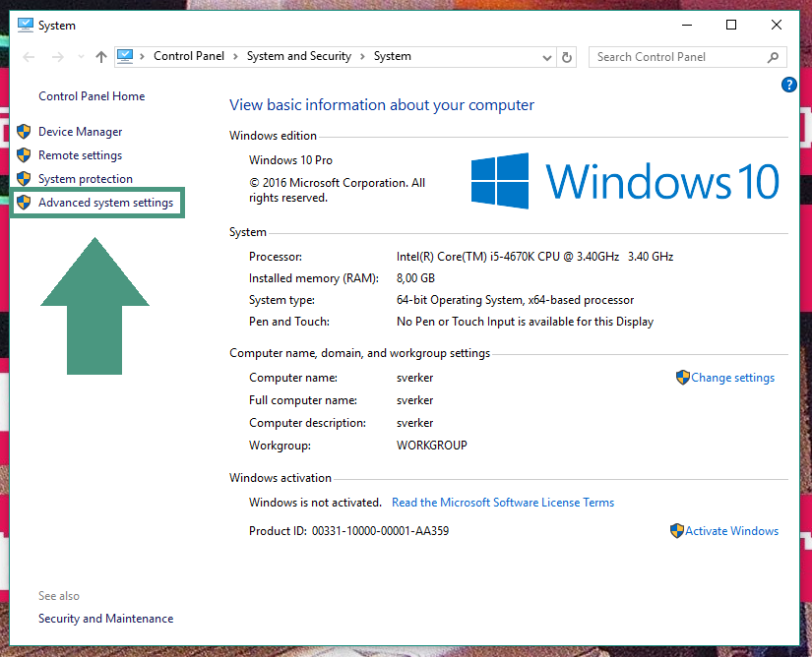Viewport: 812px width, 657px height.
Task: Click the shield icon beside Device Manager
Action: (x=24, y=132)
